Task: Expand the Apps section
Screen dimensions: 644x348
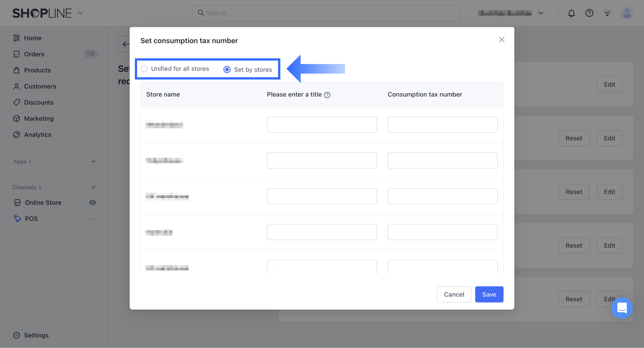Action: [x=23, y=162]
